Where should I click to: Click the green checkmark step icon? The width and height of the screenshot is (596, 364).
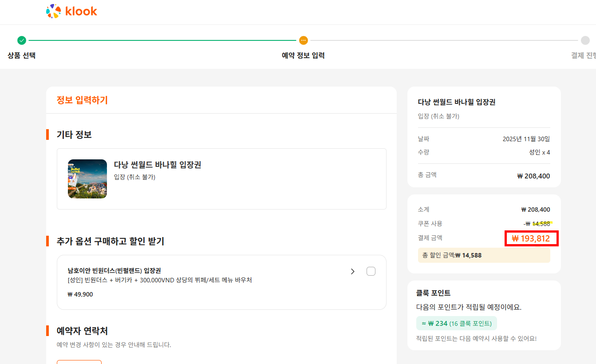[22, 40]
